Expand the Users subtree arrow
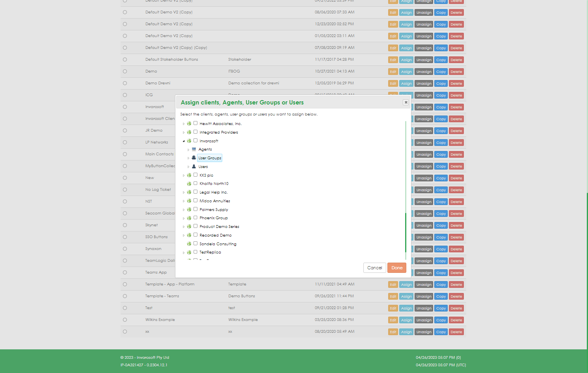This screenshot has height=373, width=588. (x=188, y=167)
